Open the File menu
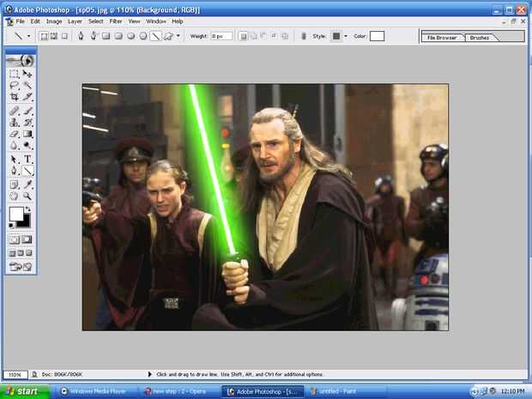532x399 pixels. (x=21, y=21)
